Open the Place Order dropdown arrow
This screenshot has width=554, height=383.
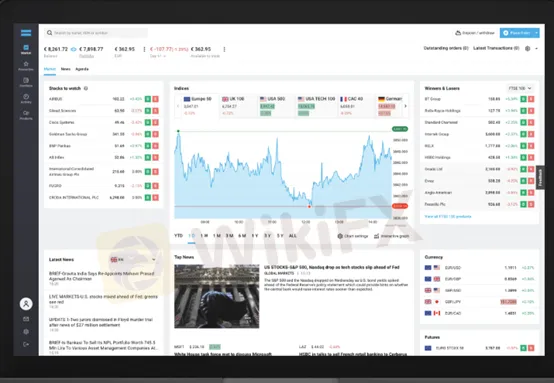tap(537, 33)
